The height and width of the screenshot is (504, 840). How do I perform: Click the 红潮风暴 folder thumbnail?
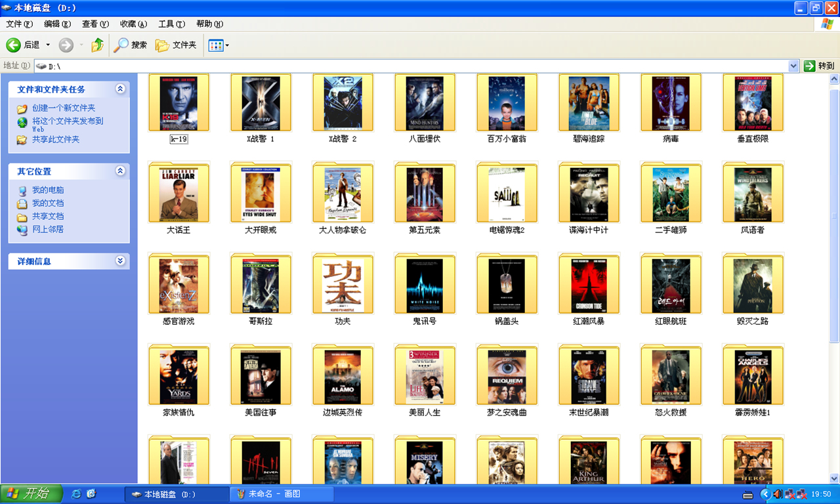coord(589,285)
